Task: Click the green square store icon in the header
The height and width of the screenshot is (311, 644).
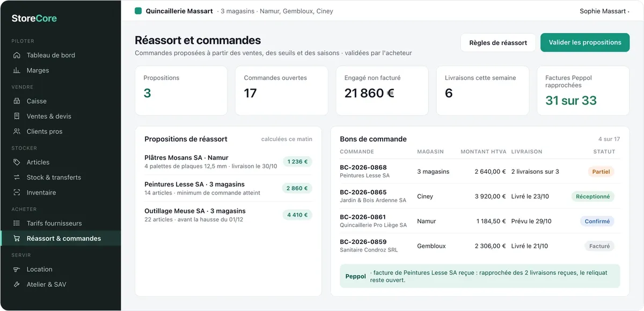Action: click(x=138, y=11)
